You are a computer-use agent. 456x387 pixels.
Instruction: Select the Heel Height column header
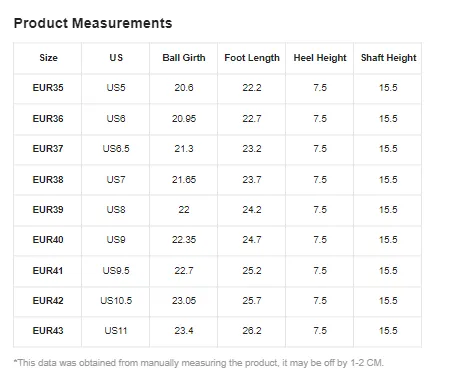(x=320, y=58)
